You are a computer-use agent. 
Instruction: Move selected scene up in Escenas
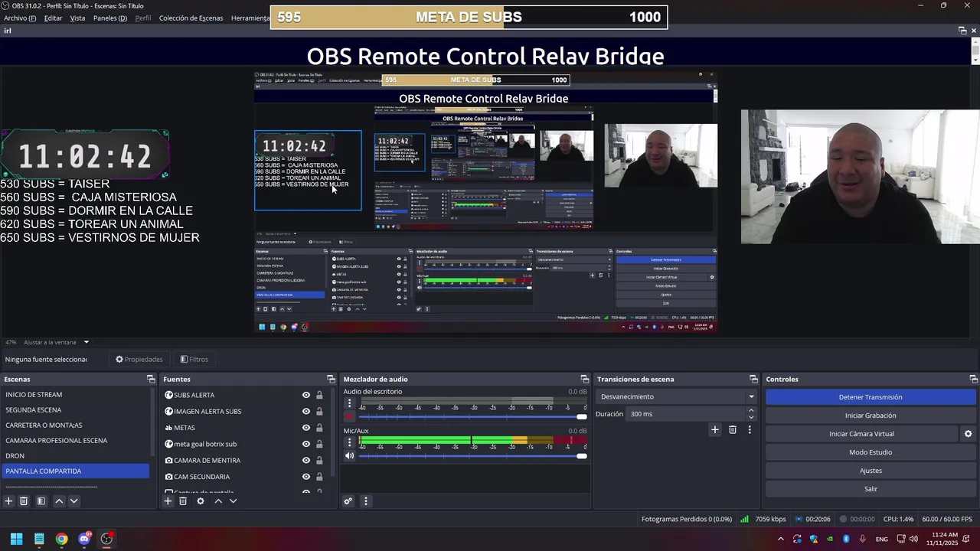point(59,501)
